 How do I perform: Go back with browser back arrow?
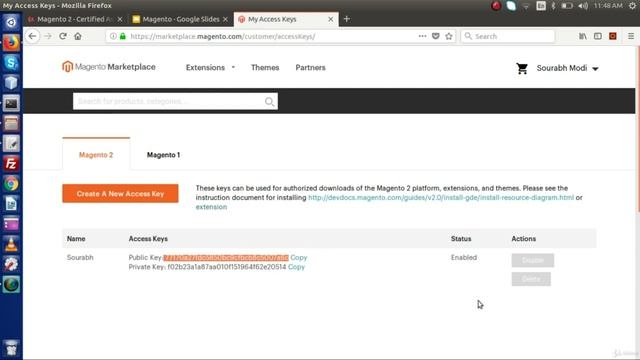[33, 36]
